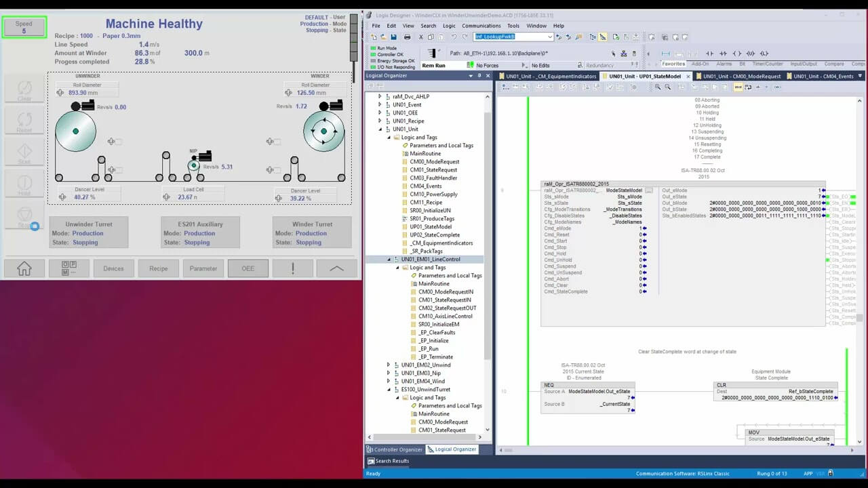Open the Verify Controller icon
The width and height of the screenshot is (868, 488).
coord(616,37)
